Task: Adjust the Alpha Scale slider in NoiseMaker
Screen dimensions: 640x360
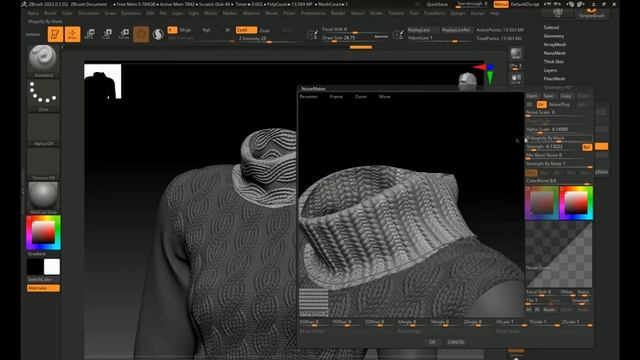Action: pos(559,130)
